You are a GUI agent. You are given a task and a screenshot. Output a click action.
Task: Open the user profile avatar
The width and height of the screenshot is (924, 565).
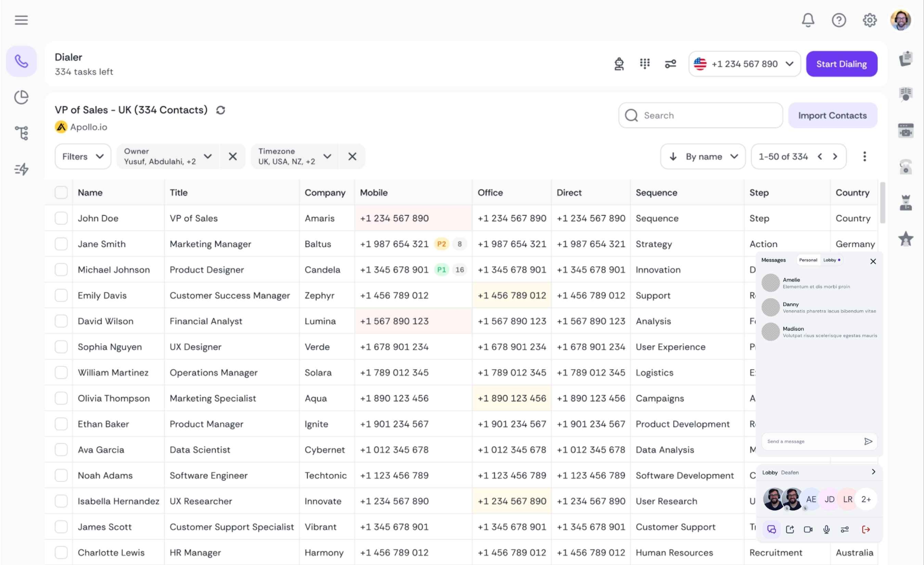click(901, 20)
